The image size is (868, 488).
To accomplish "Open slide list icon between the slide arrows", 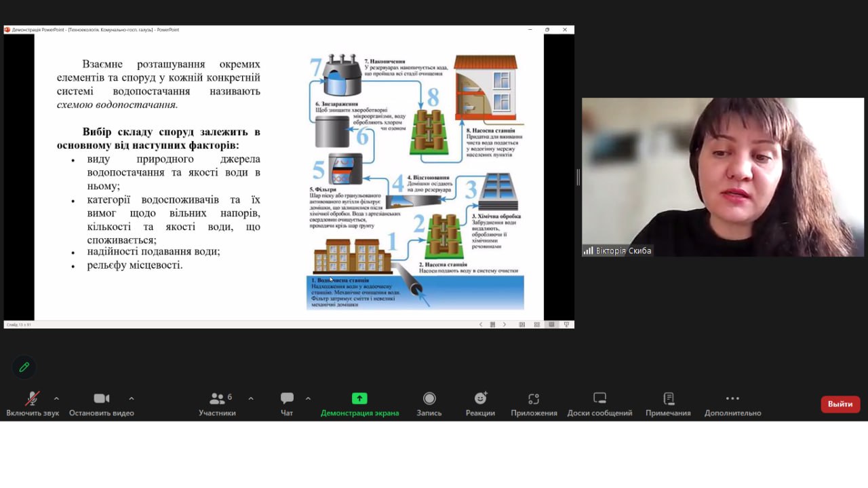I will coord(493,324).
